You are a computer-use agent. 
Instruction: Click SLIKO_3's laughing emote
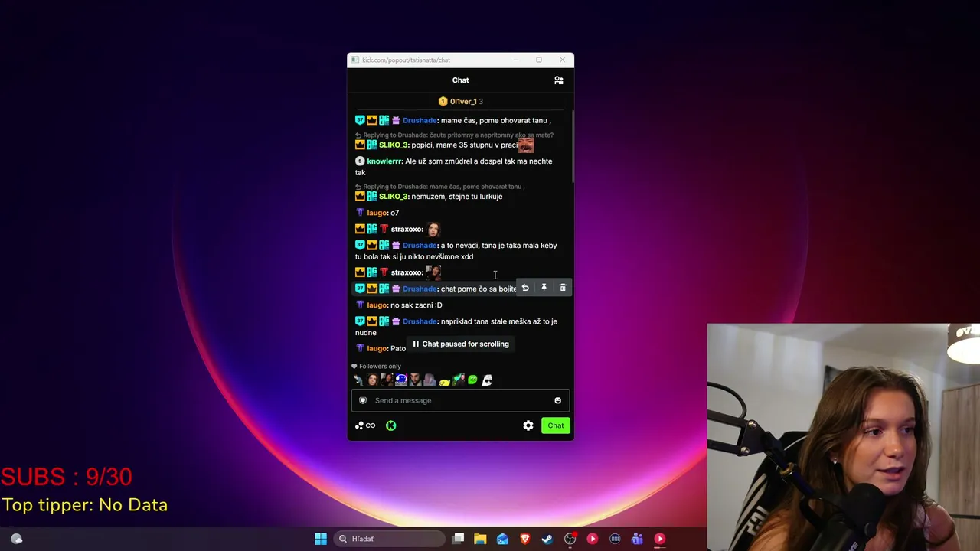[x=526, y=145]
